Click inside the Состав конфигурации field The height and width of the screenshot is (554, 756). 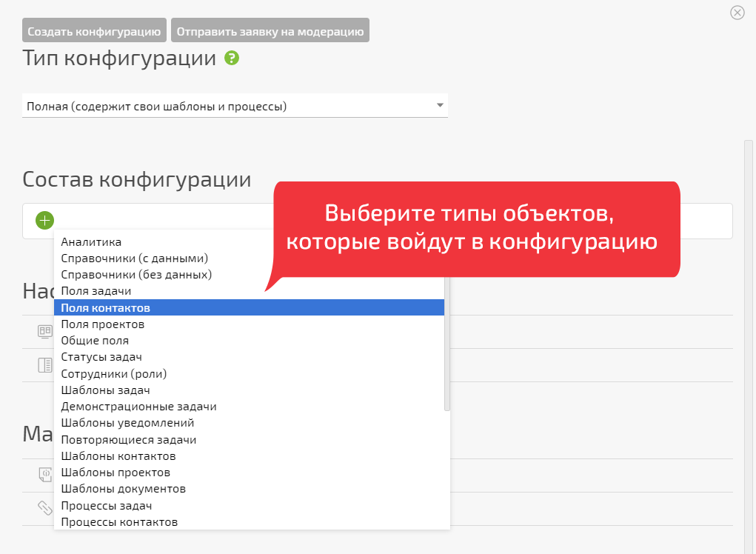coord(378,221)
